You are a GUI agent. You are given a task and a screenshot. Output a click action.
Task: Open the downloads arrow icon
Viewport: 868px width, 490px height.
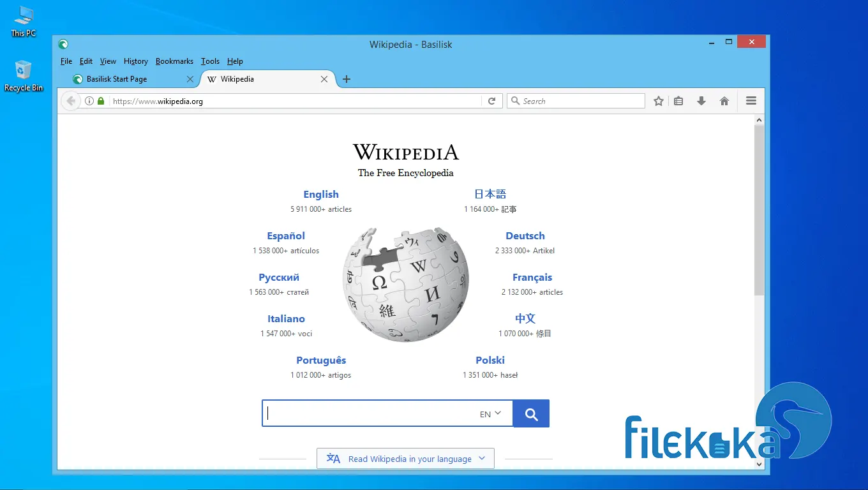[701, 101]
